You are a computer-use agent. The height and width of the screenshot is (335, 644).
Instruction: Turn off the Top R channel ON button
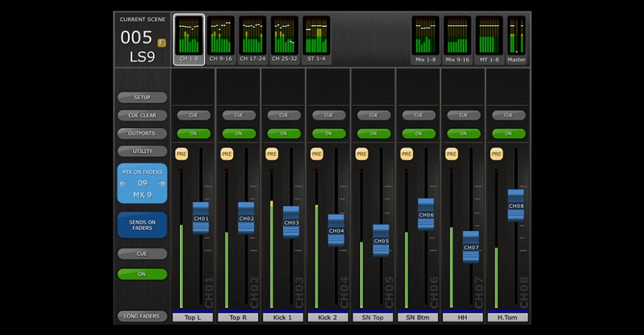coord(239,134)
